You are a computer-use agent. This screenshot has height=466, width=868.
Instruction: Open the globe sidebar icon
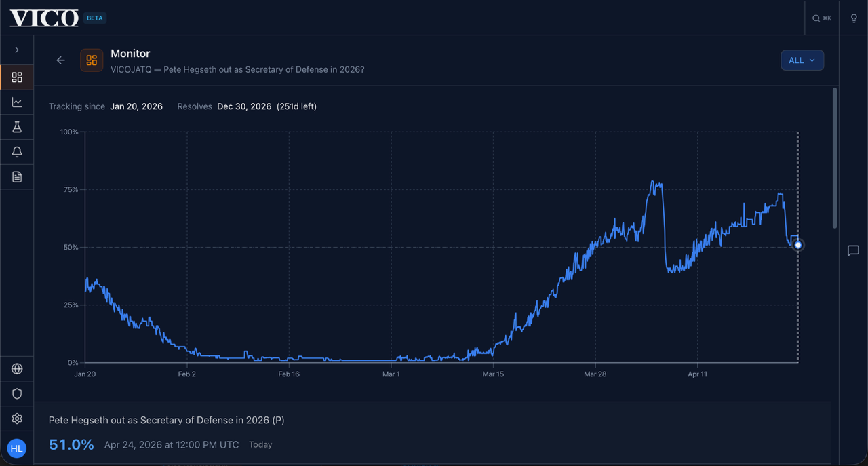[17, 369]
